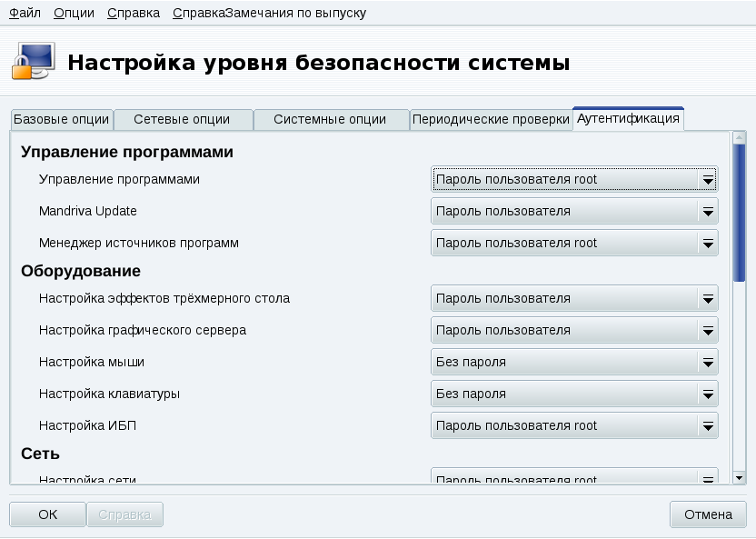Confirm settings with the OK button
This screenshot has width=756, height=539.
click(47, 514)
